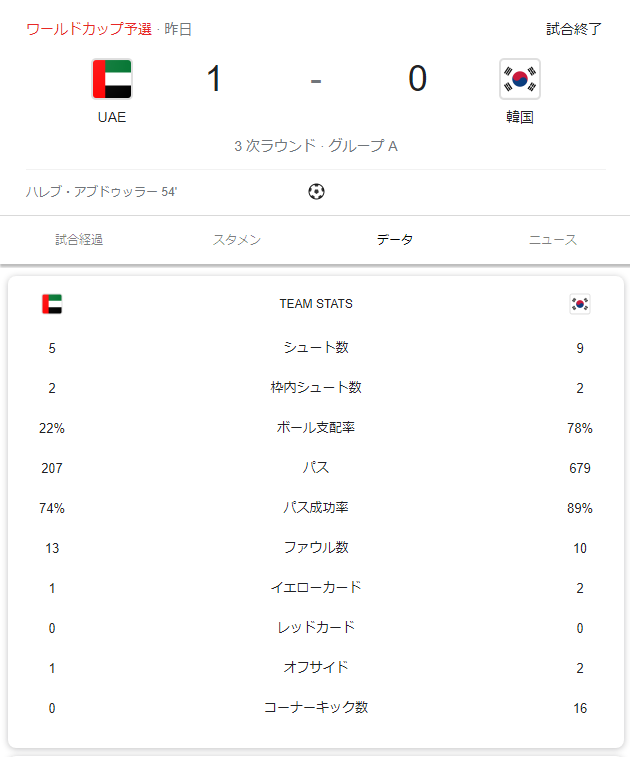Click the UAE team name
630x757 pixels.
(x=112, y=117)
